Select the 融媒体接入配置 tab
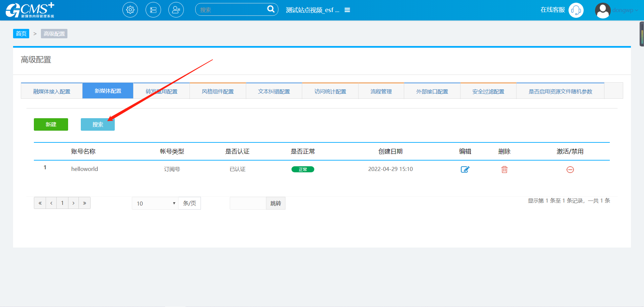The width and height of the screenshot is (644, 307). (x=52, y=91)
